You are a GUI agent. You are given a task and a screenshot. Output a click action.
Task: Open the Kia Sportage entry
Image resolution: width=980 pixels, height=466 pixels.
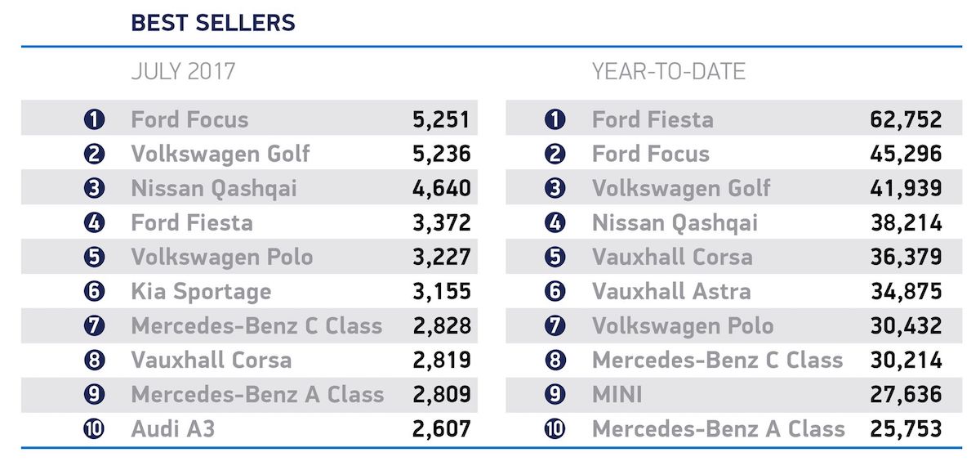[x=201, y=291]
